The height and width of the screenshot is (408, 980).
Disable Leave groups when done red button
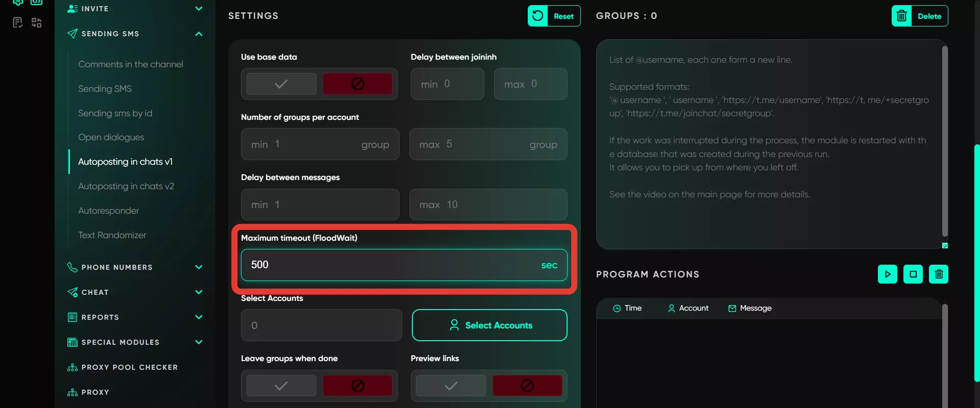(358, 386)
